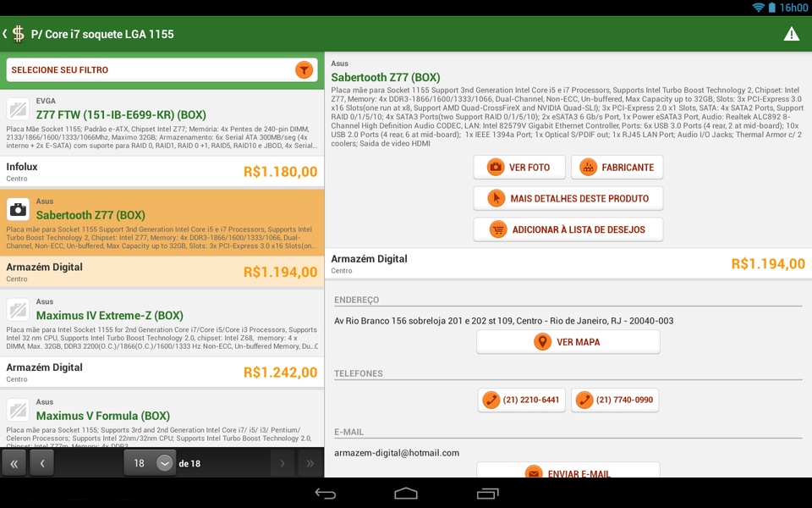Tap the Infolux store price row
This screenshot has height=508, width=812.
[162, 172]
